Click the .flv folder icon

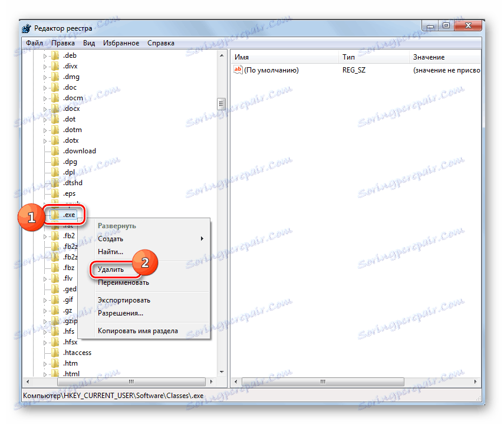click(55, 278)
